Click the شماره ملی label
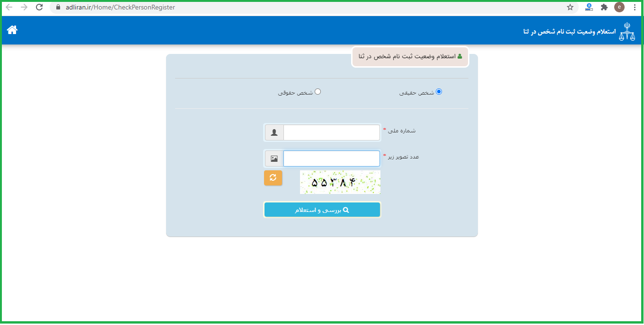The image size is (644, 325). pyautogui.click(x=402, y=131)
